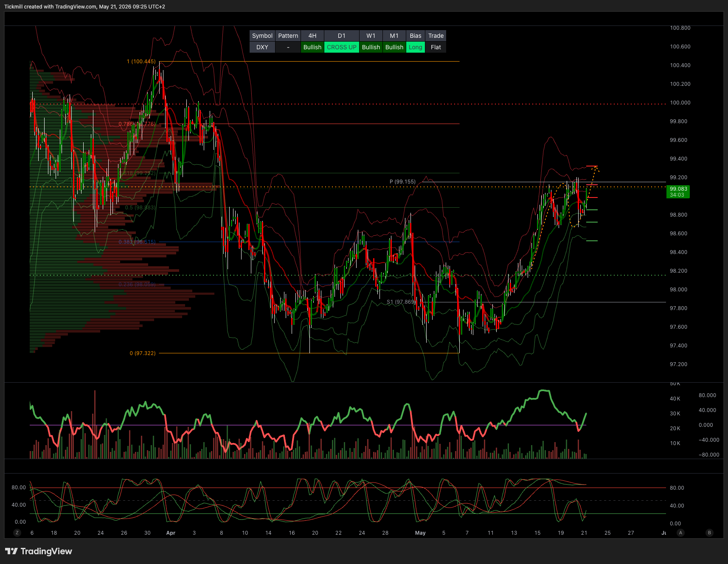
Task: Click the S1 (97.869) support label
Action: click(x=401, y=302)
